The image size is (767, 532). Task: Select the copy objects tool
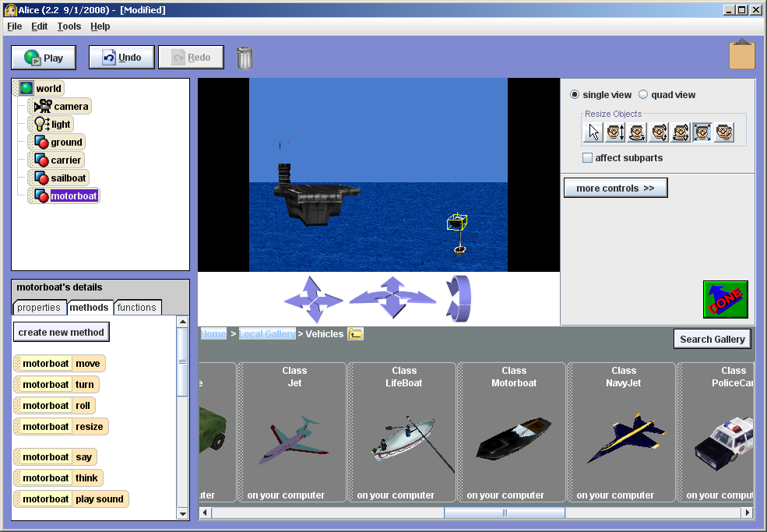(724, 132)
